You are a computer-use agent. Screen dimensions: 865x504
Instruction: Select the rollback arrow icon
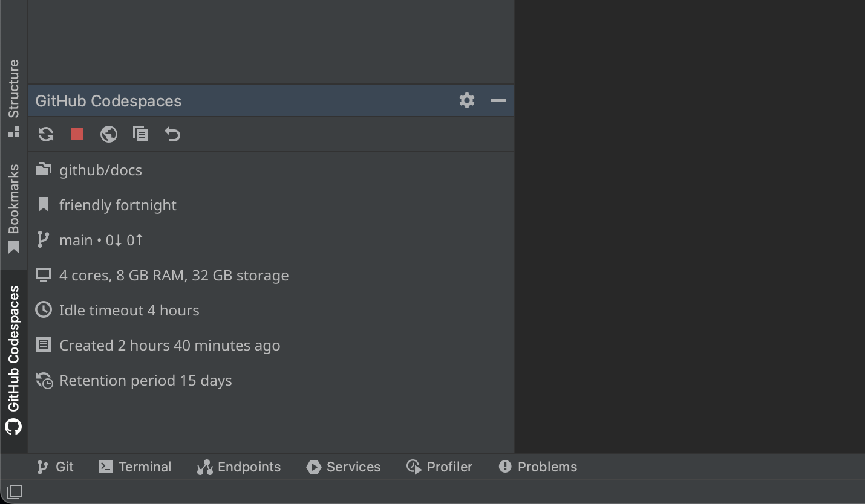point(172,134)
